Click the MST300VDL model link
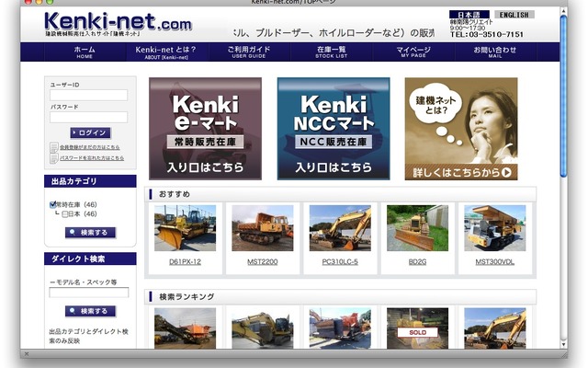The width and height of the screenshot is (588, 368). (x=495, y=261)
